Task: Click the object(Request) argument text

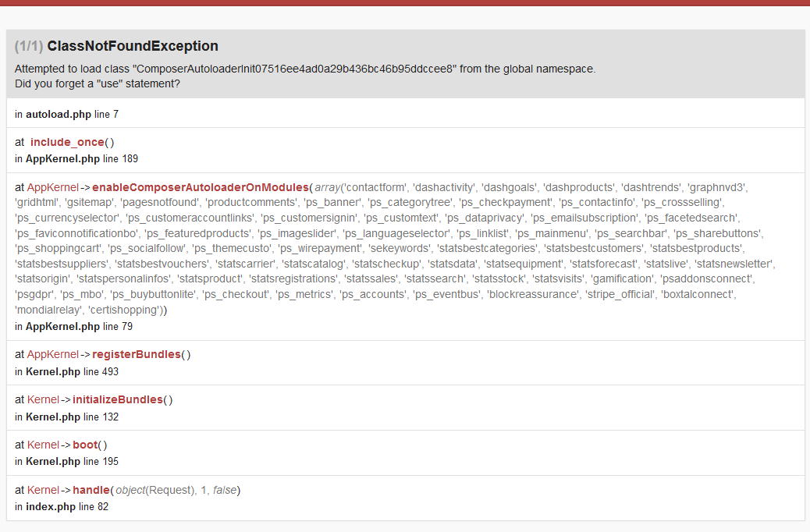Action: (x=155, y=490)
